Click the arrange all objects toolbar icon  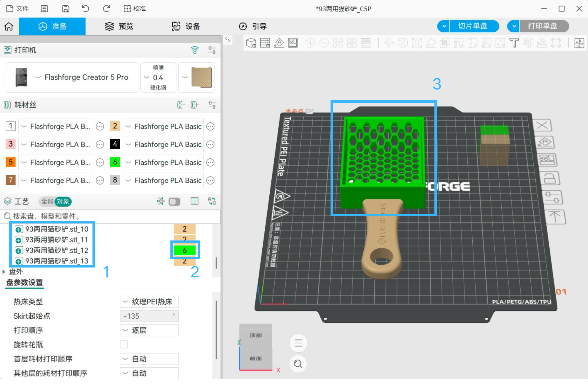click(x=293, y=43)
